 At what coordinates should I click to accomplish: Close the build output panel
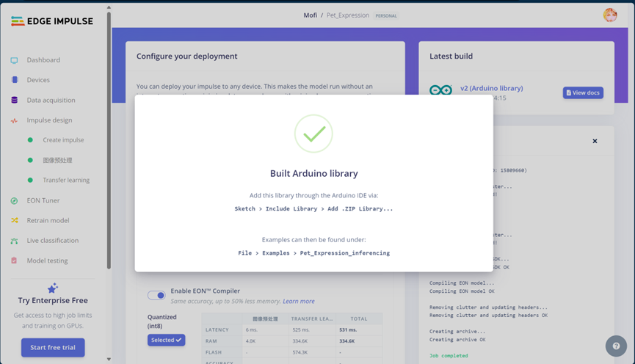point(595,141)
